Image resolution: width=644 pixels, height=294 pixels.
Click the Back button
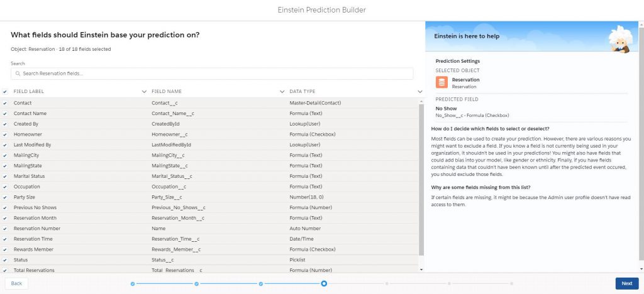pyautogui.click(x=16, y=283)
